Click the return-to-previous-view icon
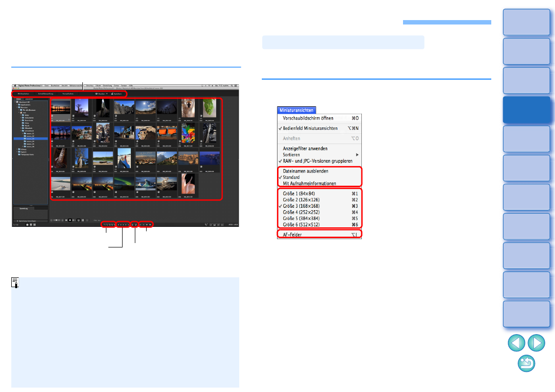The height and width of the screenshot is (392, 555). click(527, 364)
